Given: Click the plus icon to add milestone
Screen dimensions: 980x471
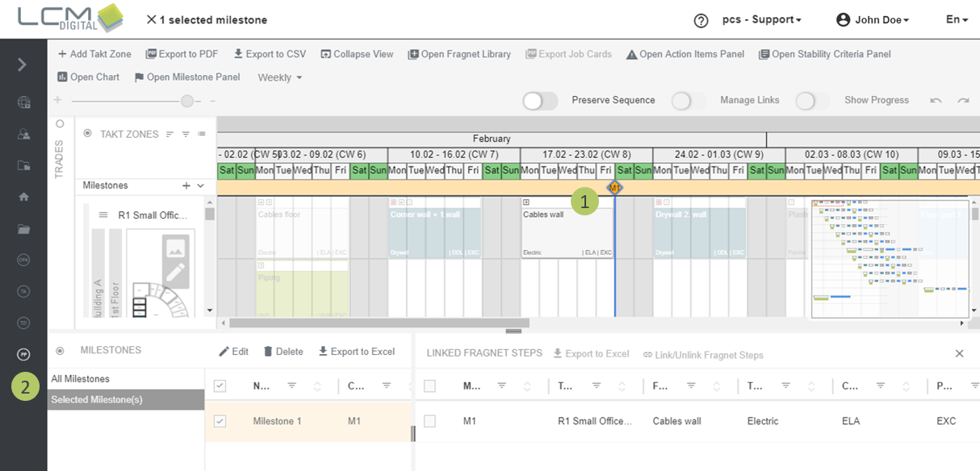Looking at the screenshot, I should (x=186, y=185).
